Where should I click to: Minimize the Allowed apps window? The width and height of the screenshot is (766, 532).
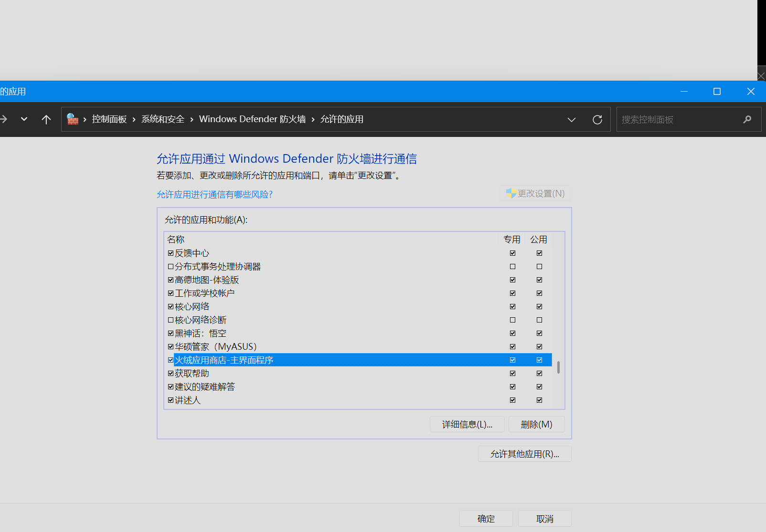(684, 91)
